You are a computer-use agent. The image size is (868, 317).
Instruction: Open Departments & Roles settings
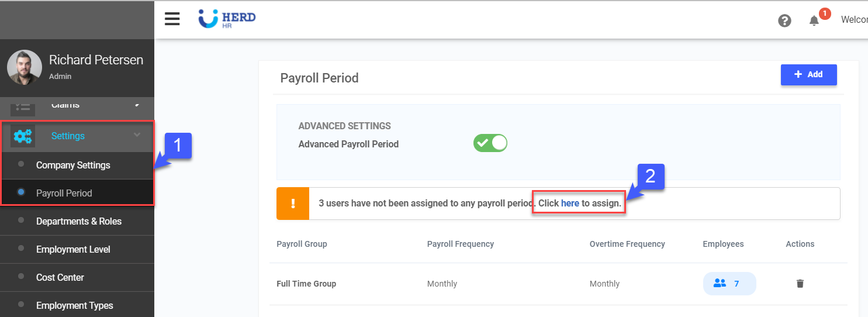78,221
